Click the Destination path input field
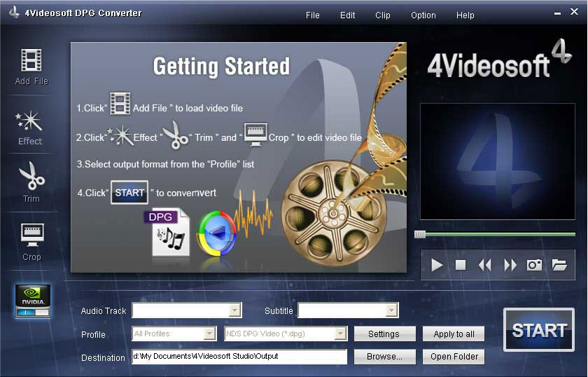 pyautogui.click(x=239, y=357)
